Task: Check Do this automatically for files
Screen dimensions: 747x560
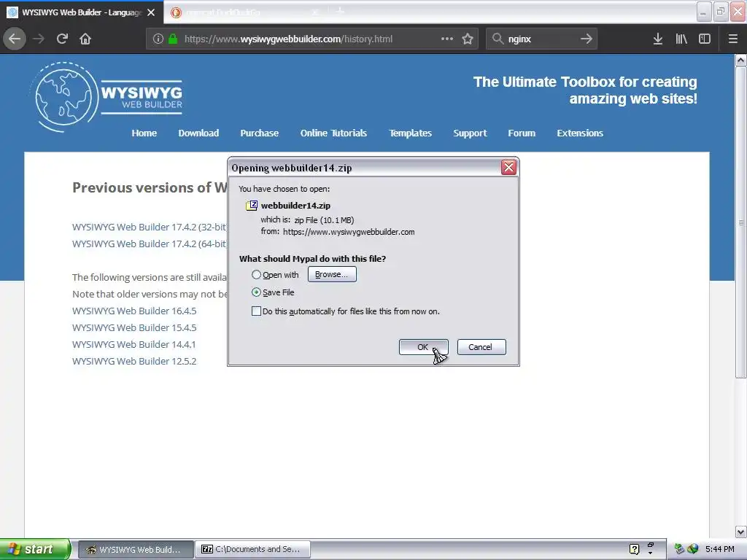Action: coord(256,311)
